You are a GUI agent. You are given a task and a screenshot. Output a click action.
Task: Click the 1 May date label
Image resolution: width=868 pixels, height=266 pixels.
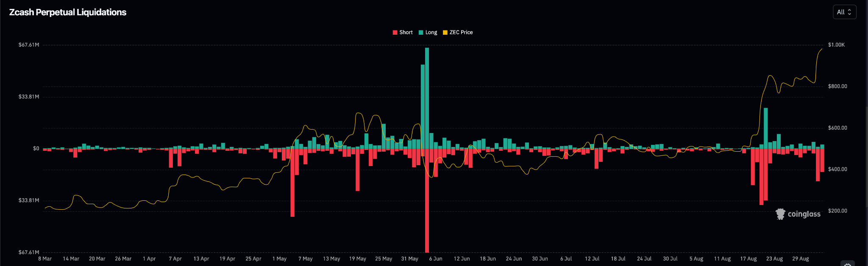pyautogui.click(x=279, y=259)
